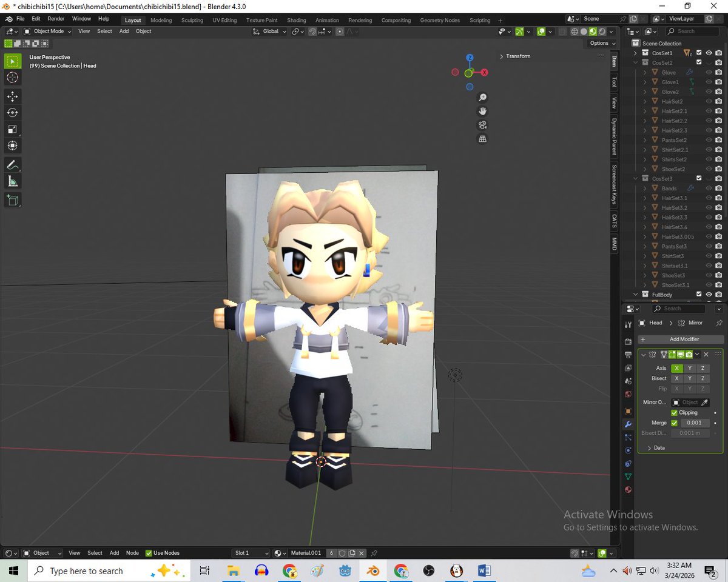Image resolution: width=728 pixels, height=582 pixels.
Task: Collapse the CosSet3 collection
Action: 636,179
